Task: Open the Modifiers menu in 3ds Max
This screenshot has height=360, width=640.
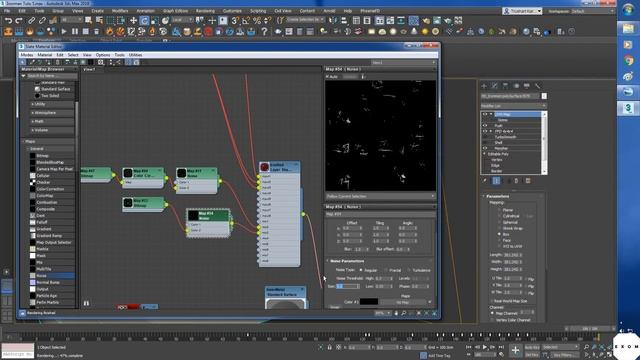Action: pos(120,11)
